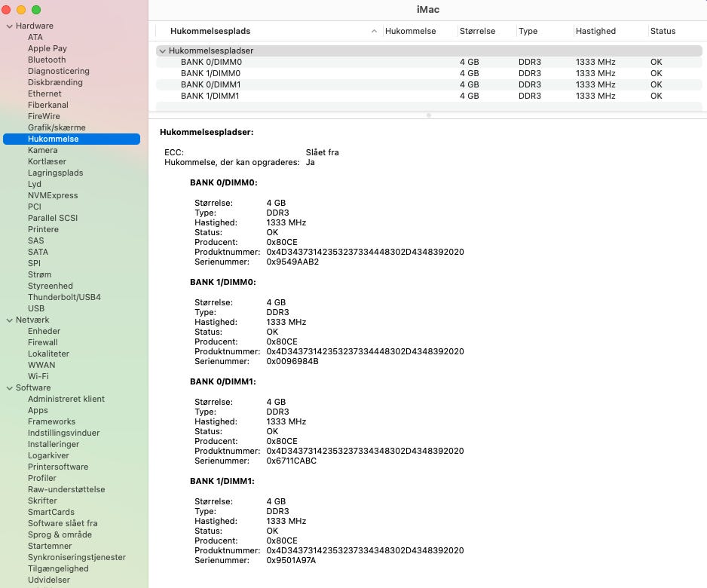Image resolution: width=707 pixels, height=588 pixels.
Task: Select Wi-Fi under Netværk
Action: tap(38, 376)
